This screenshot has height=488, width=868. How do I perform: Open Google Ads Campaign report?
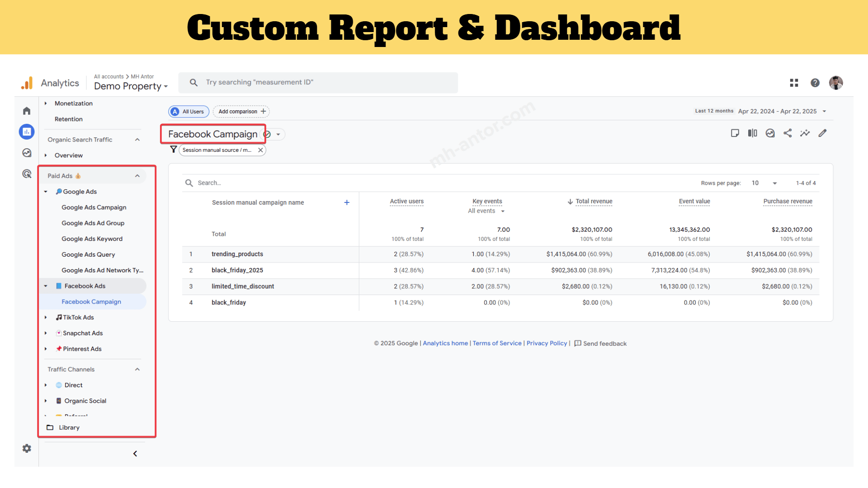(94, 207)
